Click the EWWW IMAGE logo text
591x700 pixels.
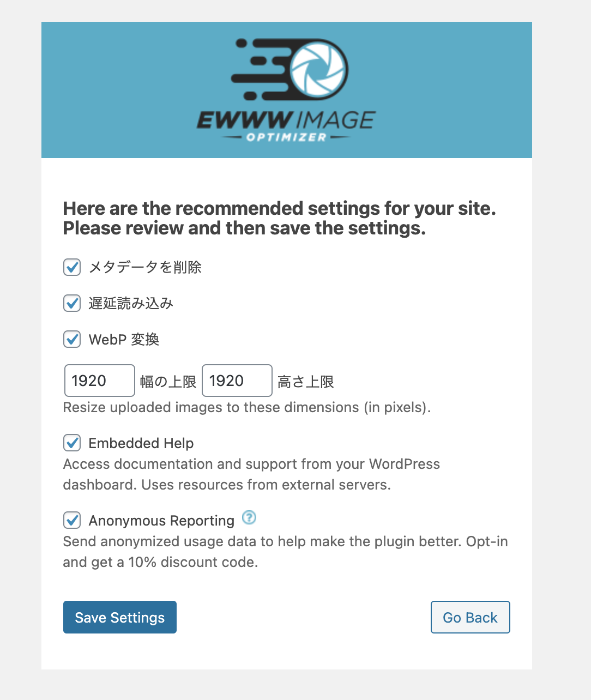(286, 119)
